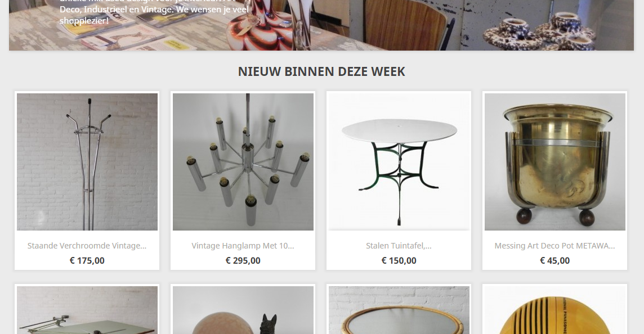Open the yellow Panasonic ball radio thumbnail
The image size is (644, 334).
555,310
